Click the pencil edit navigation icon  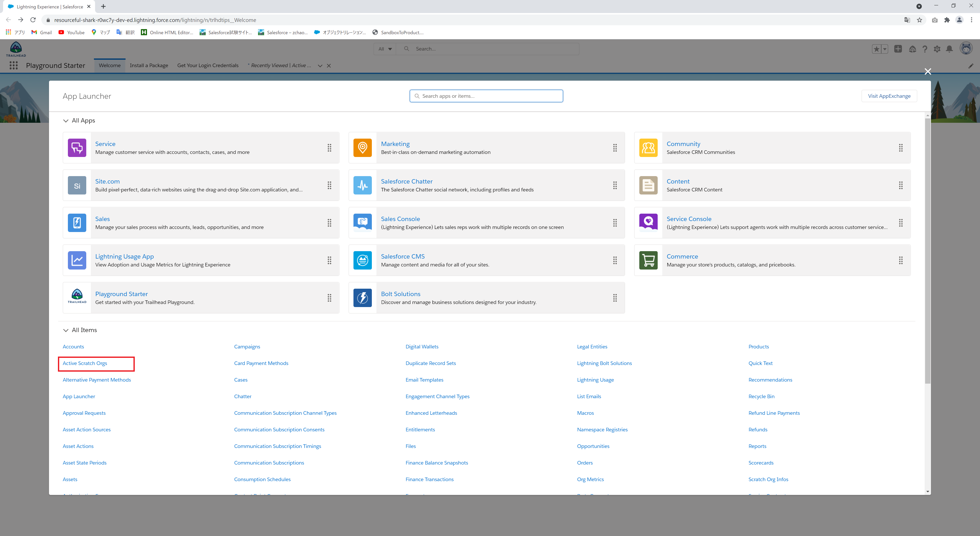(971, 66)
